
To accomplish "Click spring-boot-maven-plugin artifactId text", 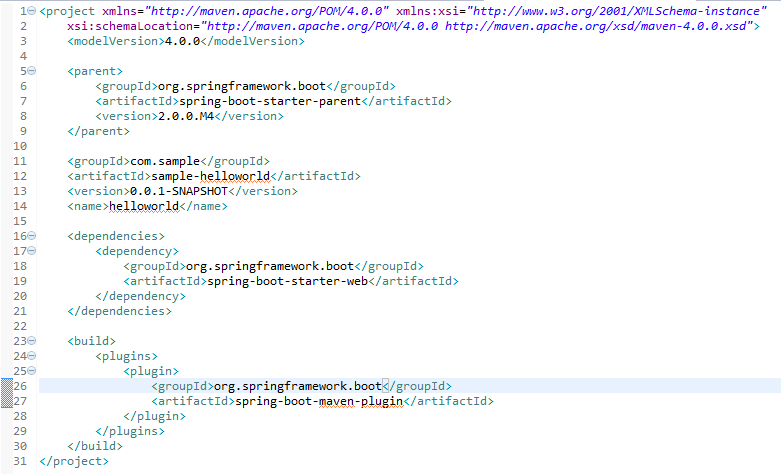I will click(319, 401).
